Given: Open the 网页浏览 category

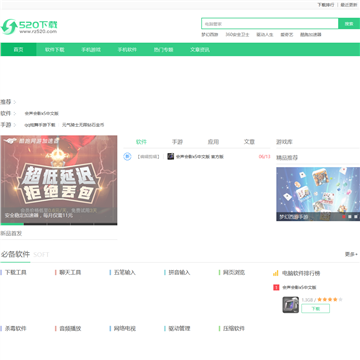Looking at the screenshot, I should (x=234, y=273).
